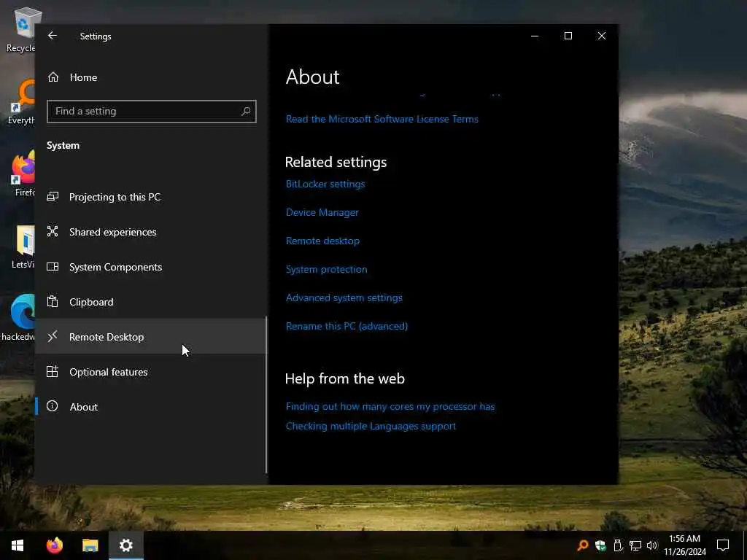The height and width of the screenshot is (560, 747).
Task: Launch Firefox from the taskbar
Action: 54,545
